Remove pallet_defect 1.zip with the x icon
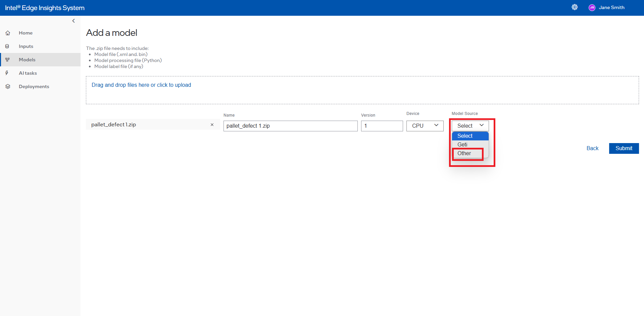 [212, 125]
